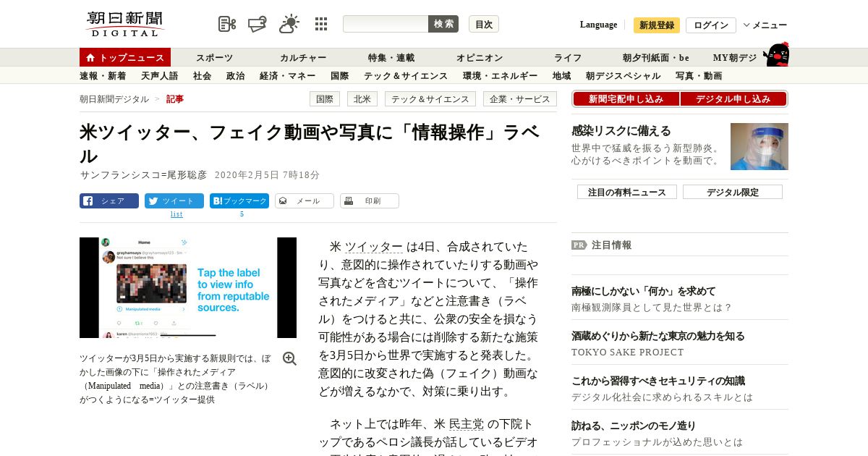Click the search input field
Screen dimensions: 868x456
386,24
